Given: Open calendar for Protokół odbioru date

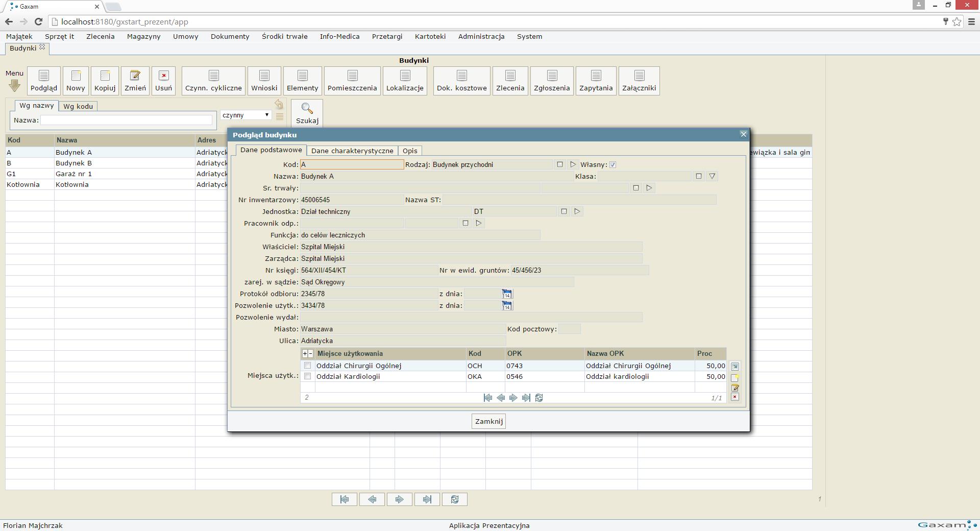Looking at the screenshot, I should tap(506, 294).
